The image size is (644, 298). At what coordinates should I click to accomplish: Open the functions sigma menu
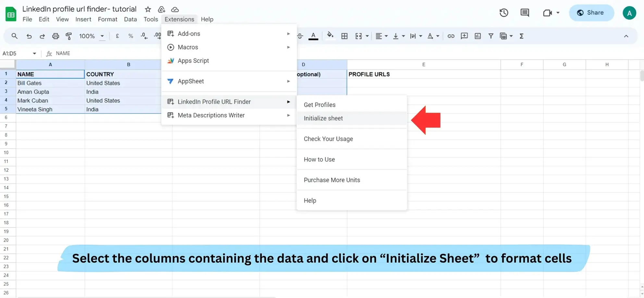[x=522, y=36]
